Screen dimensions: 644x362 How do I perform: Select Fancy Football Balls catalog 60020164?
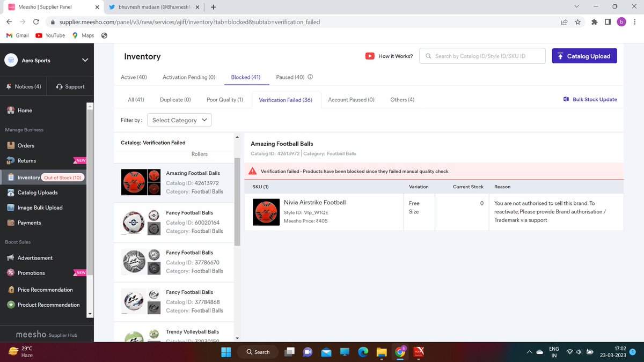click(174, 223)
